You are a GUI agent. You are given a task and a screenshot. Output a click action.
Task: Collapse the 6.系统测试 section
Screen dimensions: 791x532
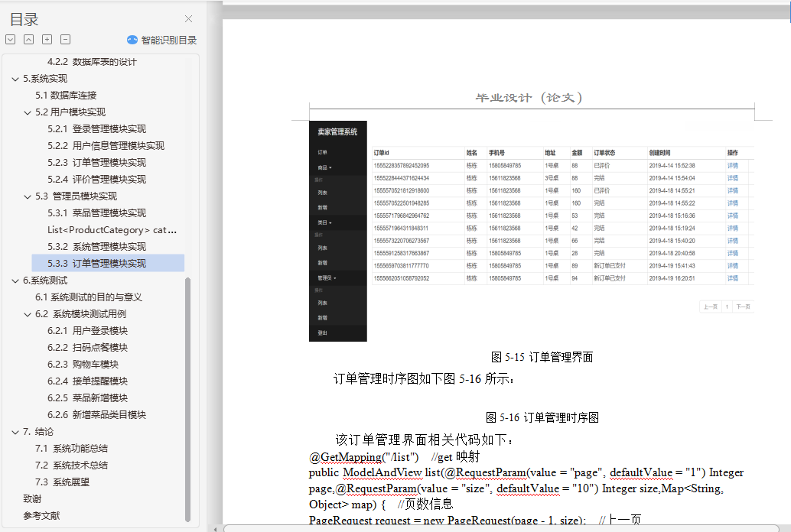(15, 281)
